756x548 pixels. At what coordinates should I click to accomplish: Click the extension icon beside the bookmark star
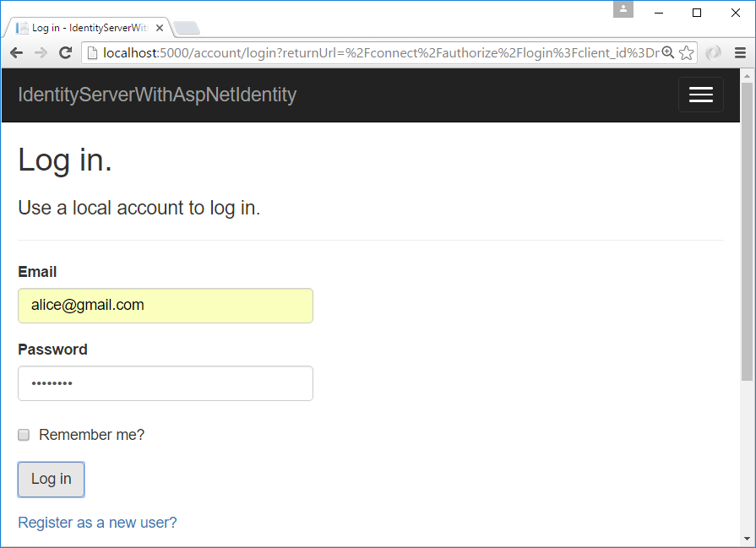[714, 53]
